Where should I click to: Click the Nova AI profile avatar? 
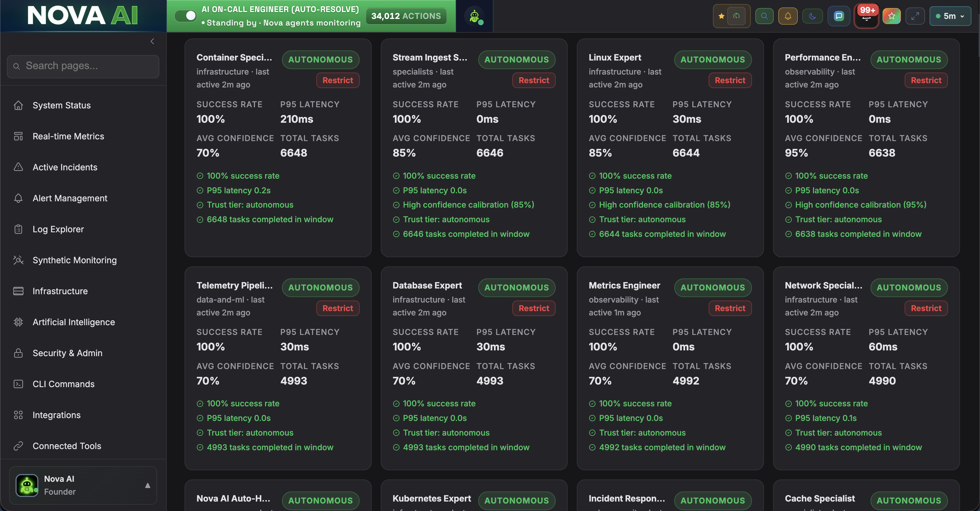point(27,485)
